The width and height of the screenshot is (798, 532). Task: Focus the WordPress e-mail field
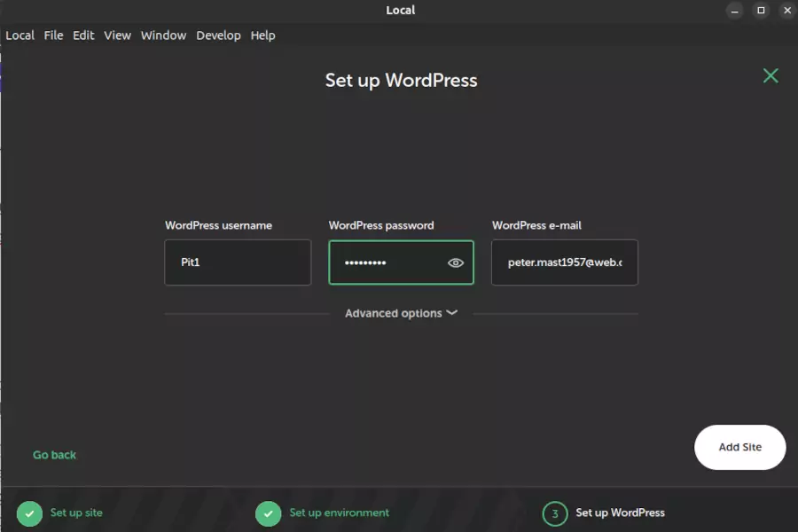pyautogui.click(x=565, y=262)
